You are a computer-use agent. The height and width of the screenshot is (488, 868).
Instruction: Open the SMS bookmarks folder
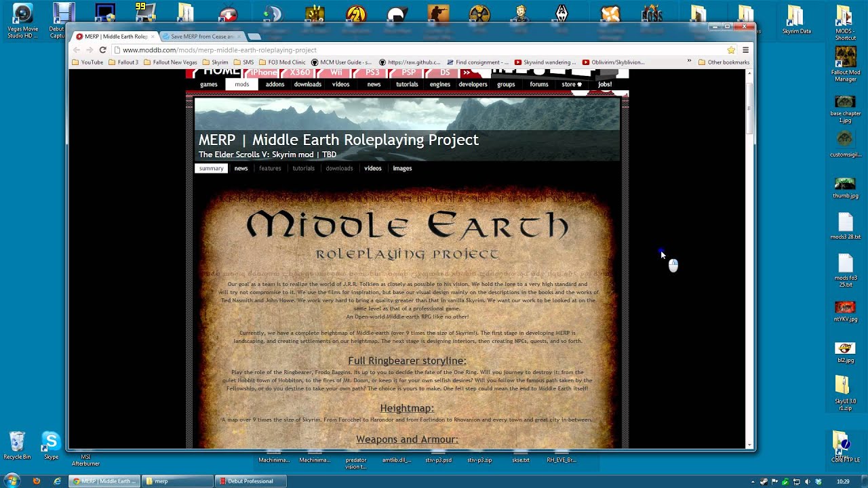pos(243,62)
